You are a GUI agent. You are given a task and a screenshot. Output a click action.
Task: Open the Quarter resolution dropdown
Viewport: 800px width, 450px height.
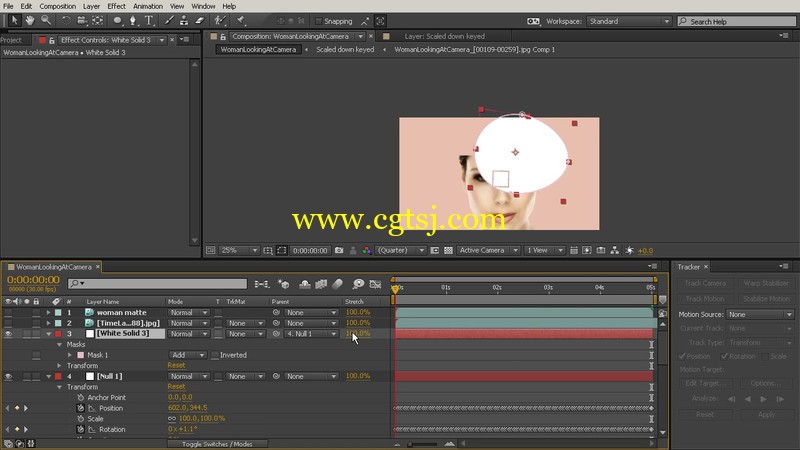click(x=401, y=251)
